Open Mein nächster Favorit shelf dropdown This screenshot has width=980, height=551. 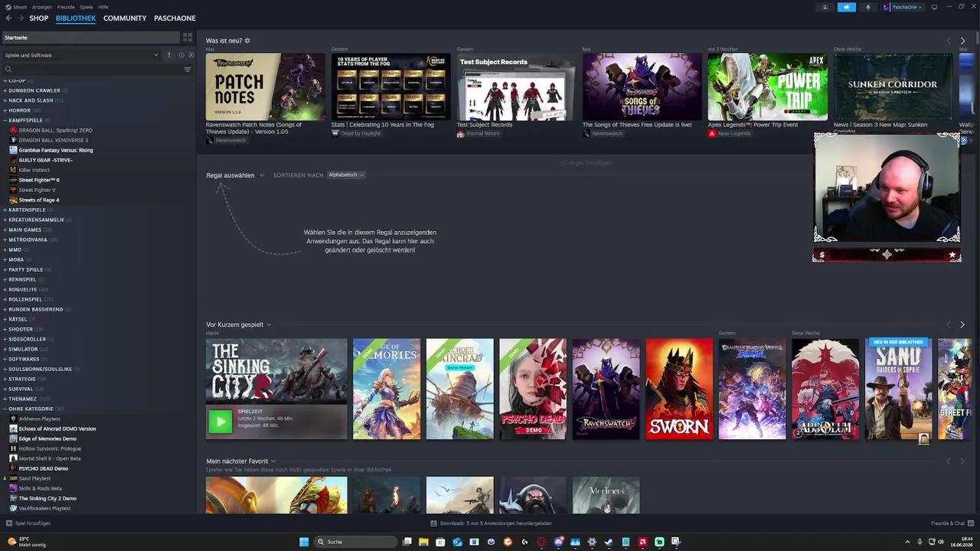click(x=240, y=461)
